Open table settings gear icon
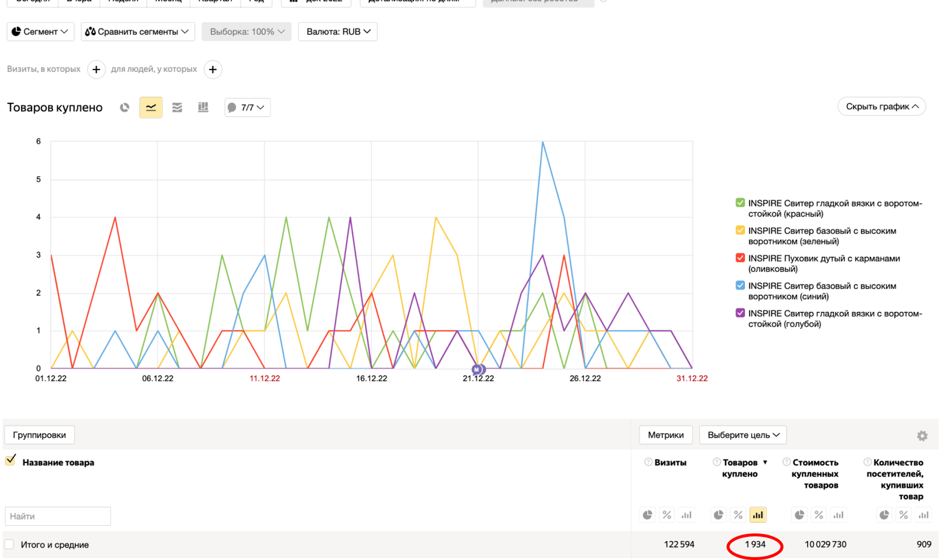 pos(922,436)
